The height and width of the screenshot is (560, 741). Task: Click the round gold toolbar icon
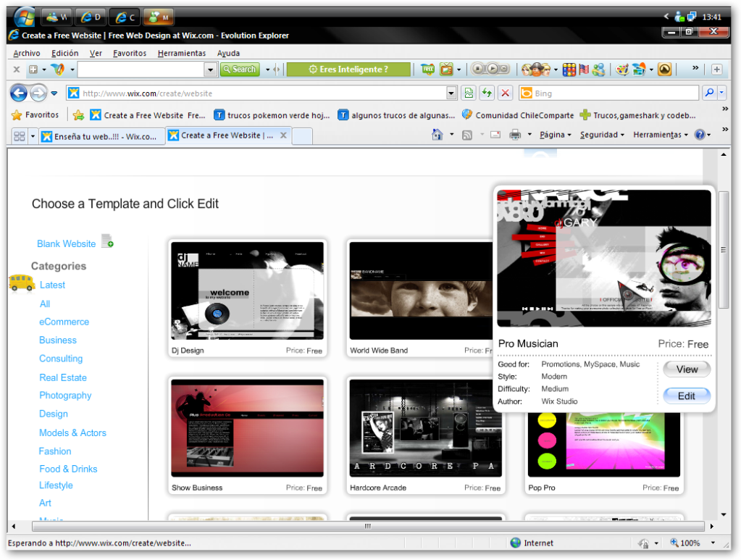pos(664,70)
